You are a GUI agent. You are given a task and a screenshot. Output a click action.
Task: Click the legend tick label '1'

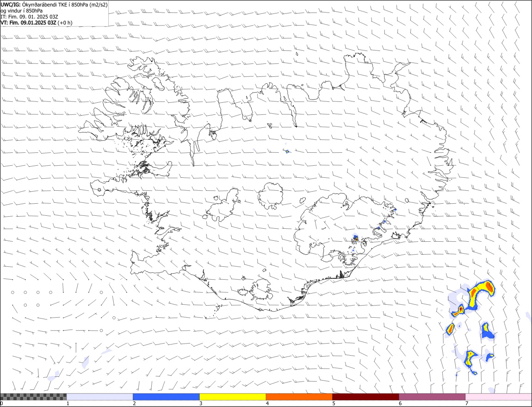[x=68, y=404]
